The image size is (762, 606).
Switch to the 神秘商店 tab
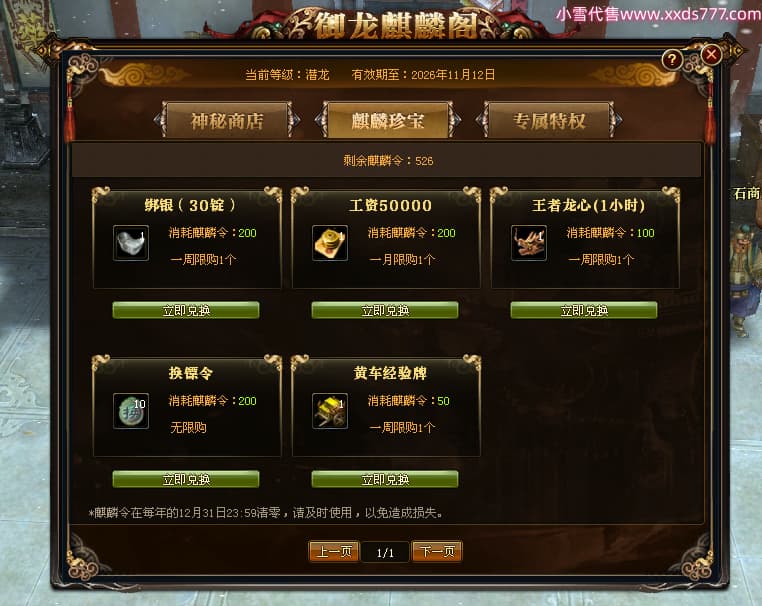(x=227, y=121)
